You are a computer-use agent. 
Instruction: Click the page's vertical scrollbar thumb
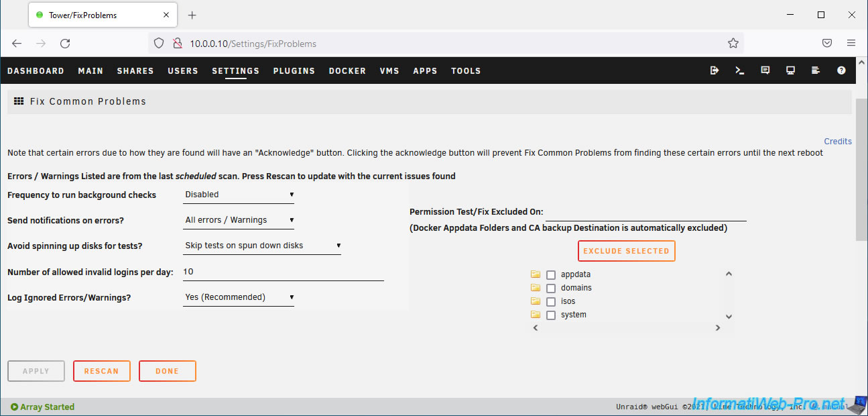(861, 168)
